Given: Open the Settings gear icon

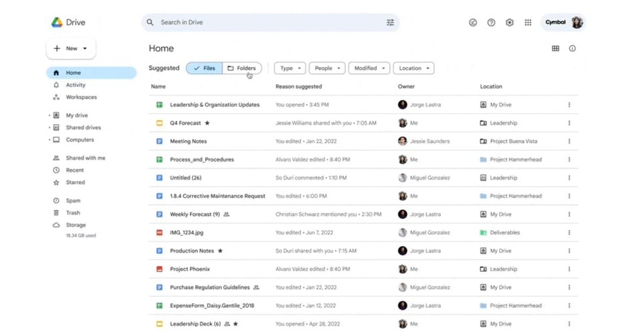Looking at the screenshot, I should 509,23.
